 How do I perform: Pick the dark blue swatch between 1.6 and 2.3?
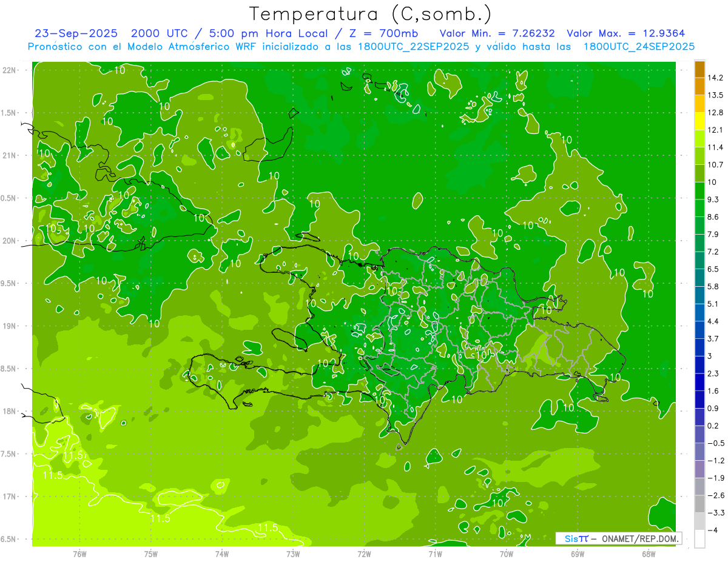699,383
